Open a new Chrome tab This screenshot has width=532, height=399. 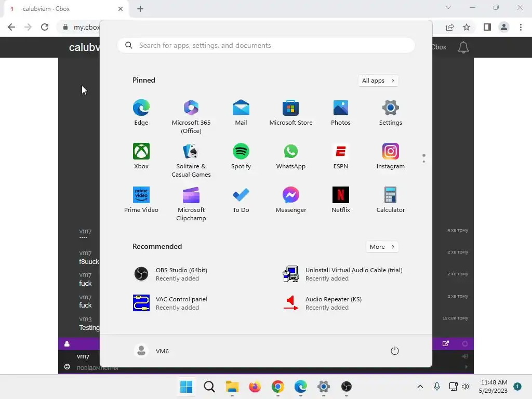point(140,9)
